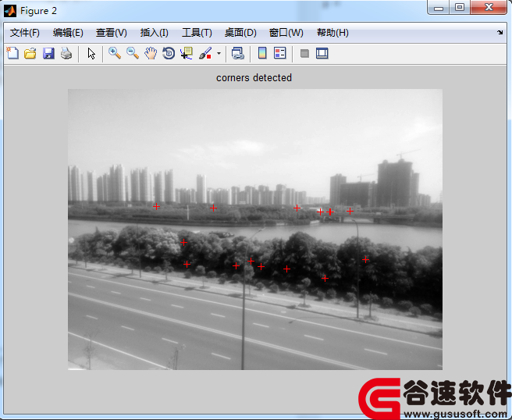Open a file with the folder icon

coord(30,53)
